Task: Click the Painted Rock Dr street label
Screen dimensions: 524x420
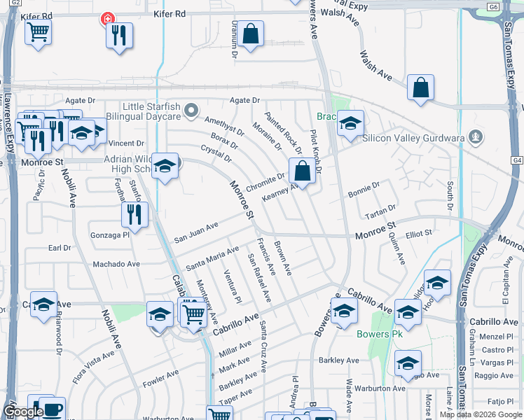Action: pos(284,133)
